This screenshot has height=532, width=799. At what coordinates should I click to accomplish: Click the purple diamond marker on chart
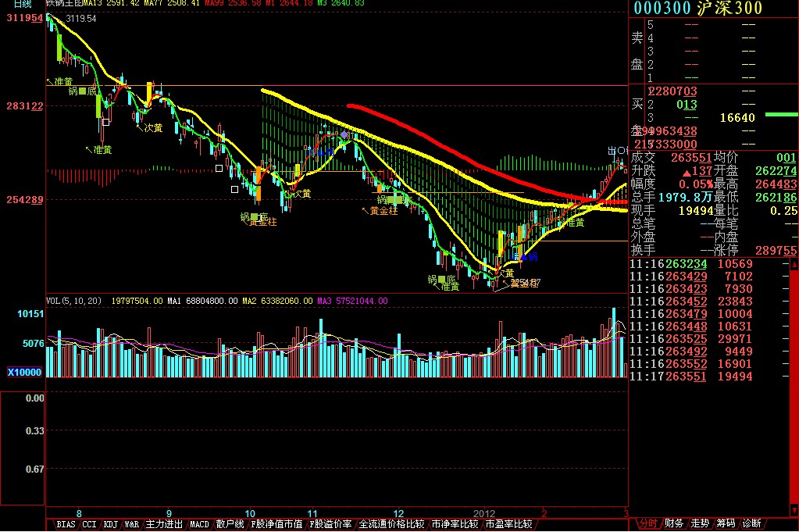344,135
